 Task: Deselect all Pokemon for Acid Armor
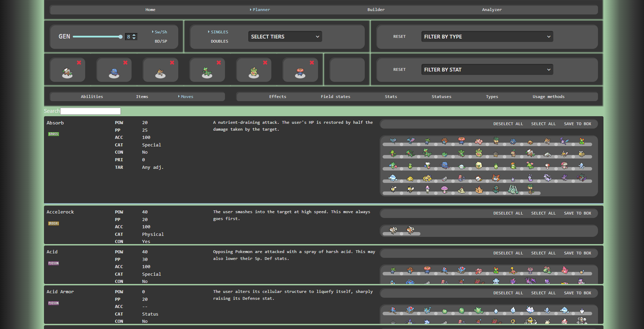[508, 293]
